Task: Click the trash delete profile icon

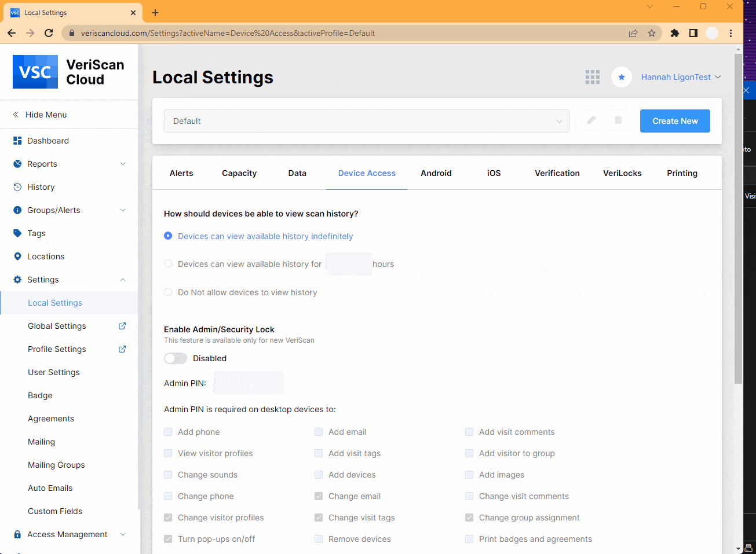Action: (x=618, y=120)
